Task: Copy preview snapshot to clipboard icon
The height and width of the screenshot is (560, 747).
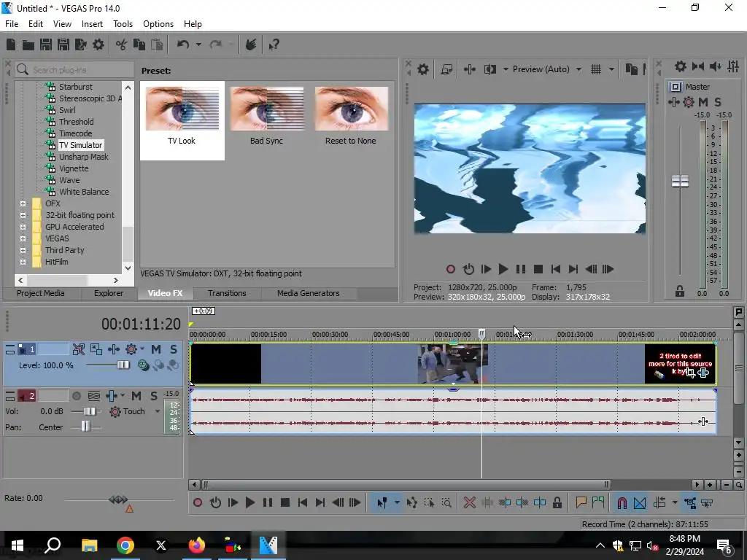Action: (x=631, y=69)
